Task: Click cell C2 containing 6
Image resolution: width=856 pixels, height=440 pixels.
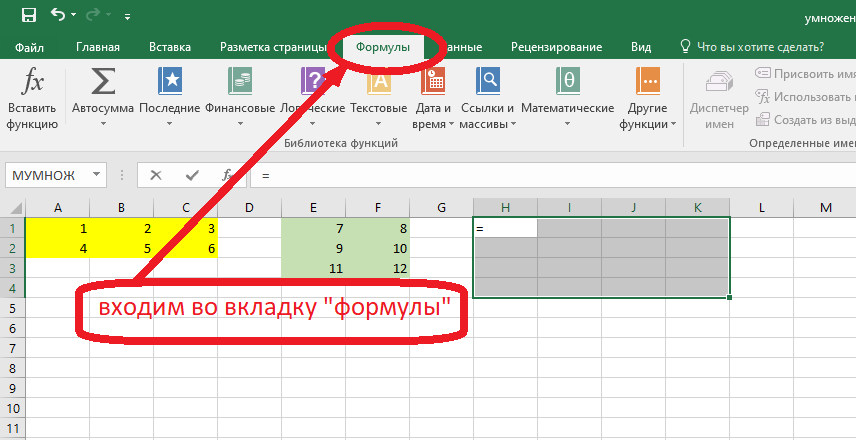Action: (x=186, y=248)
